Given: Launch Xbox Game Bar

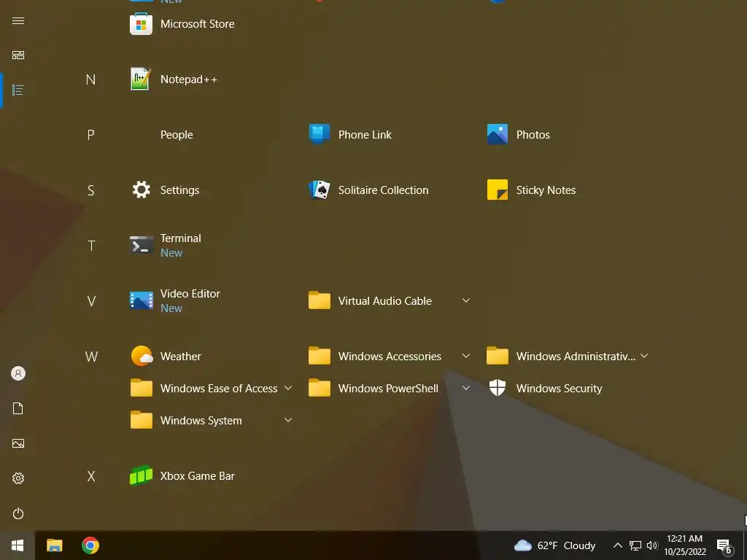Looking at the screenshot, I should coord(182,475).
